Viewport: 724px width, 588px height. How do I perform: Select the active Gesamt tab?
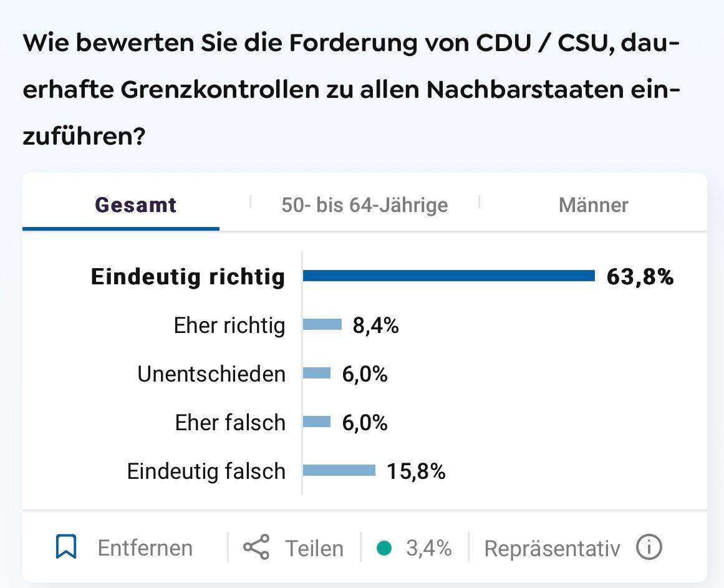coord(135,205)
